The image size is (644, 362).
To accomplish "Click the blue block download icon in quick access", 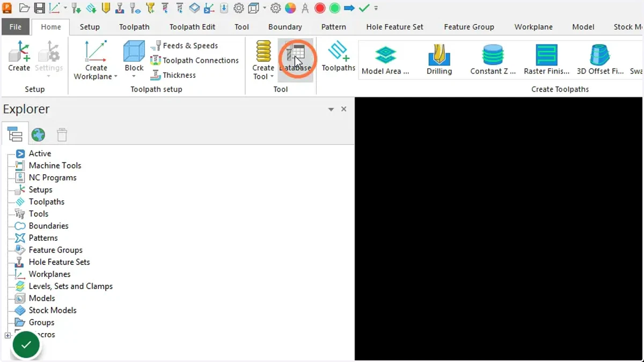I will coord(224,8).
